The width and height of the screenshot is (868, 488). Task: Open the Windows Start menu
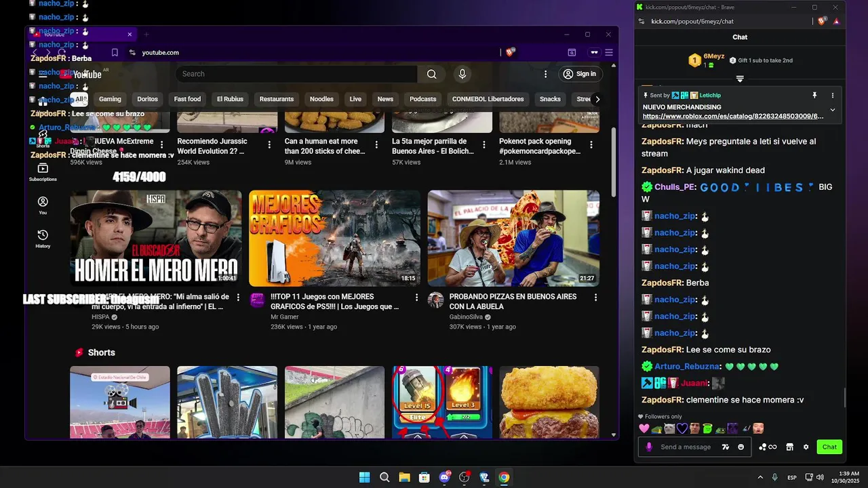click(x=364, y=477)
